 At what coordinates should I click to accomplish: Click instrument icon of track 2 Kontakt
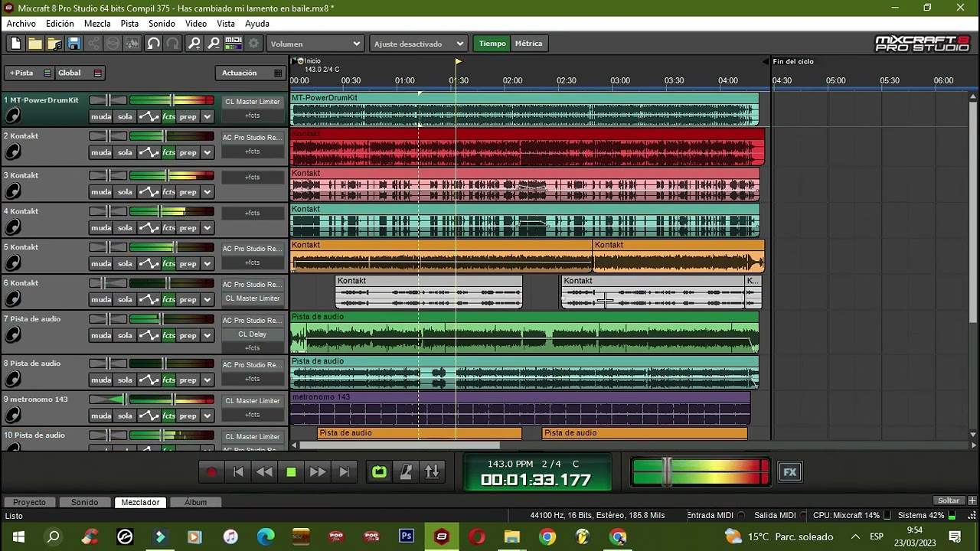pos(12,152)
